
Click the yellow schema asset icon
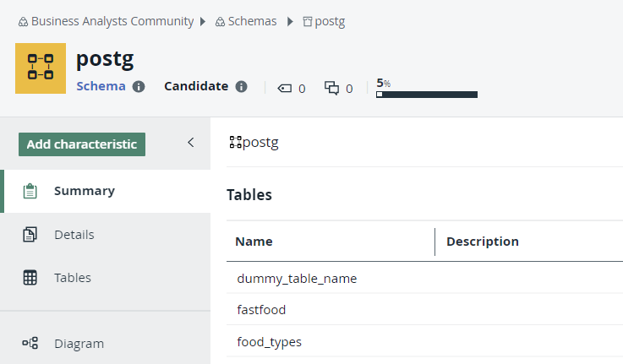click(41, 68)
